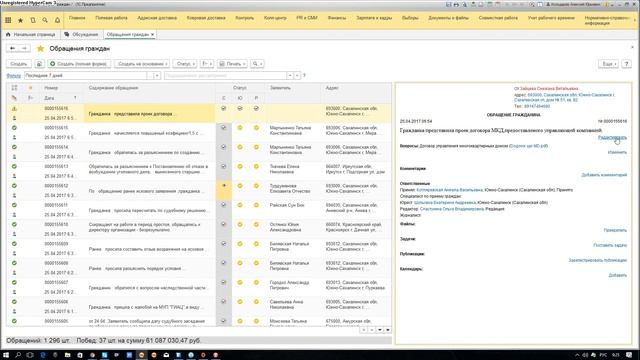
Task: Click green check icon on row 0000155613
Action: point(14,167)
